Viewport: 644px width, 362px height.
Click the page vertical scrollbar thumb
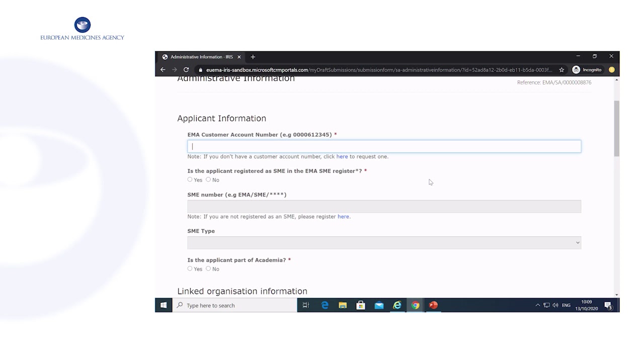pos(616,128)
